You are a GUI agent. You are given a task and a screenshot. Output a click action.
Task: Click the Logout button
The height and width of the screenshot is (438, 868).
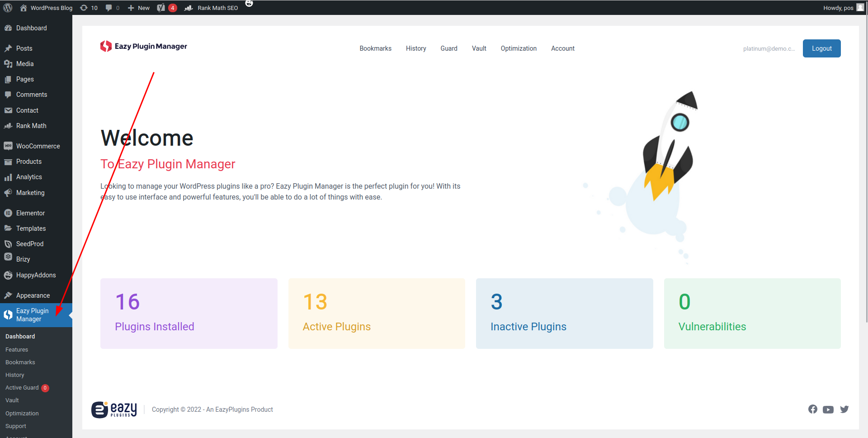[x=821, y=48]
